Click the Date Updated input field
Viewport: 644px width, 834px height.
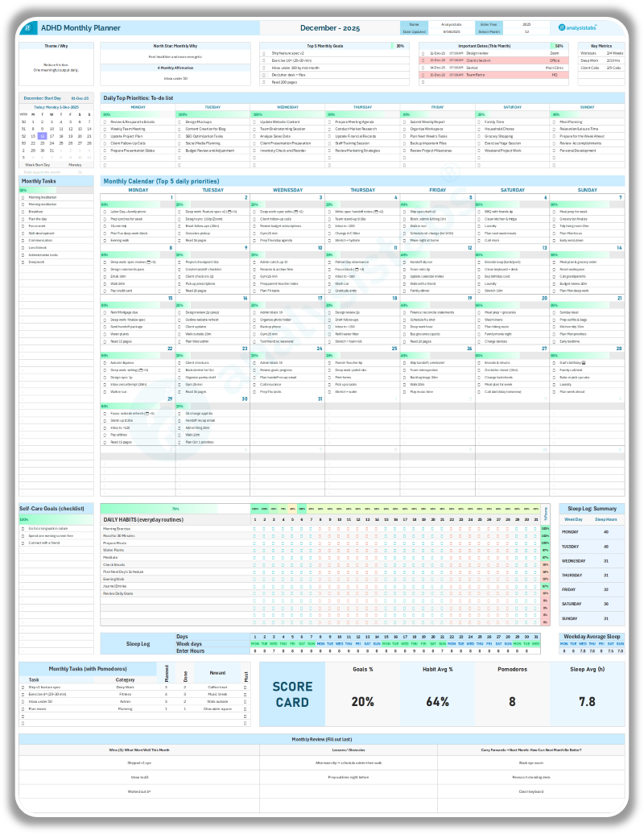[x=452, y=32]
